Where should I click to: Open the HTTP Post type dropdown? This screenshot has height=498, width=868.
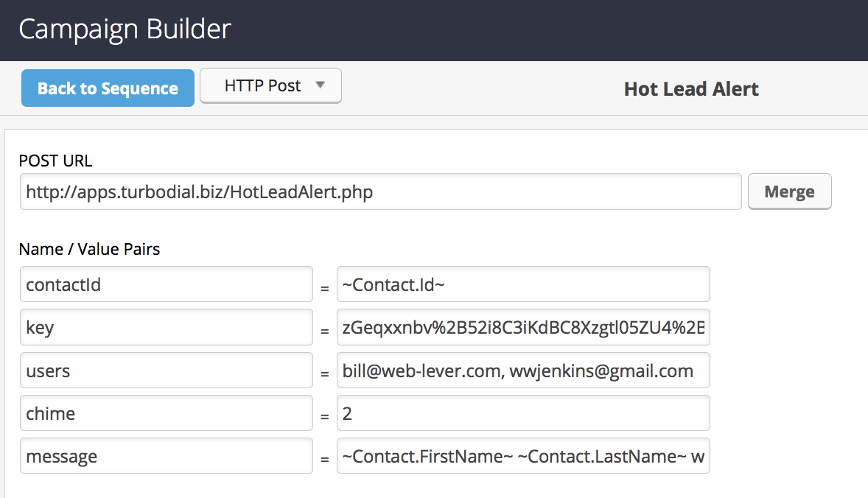click(x=270, y=85)
